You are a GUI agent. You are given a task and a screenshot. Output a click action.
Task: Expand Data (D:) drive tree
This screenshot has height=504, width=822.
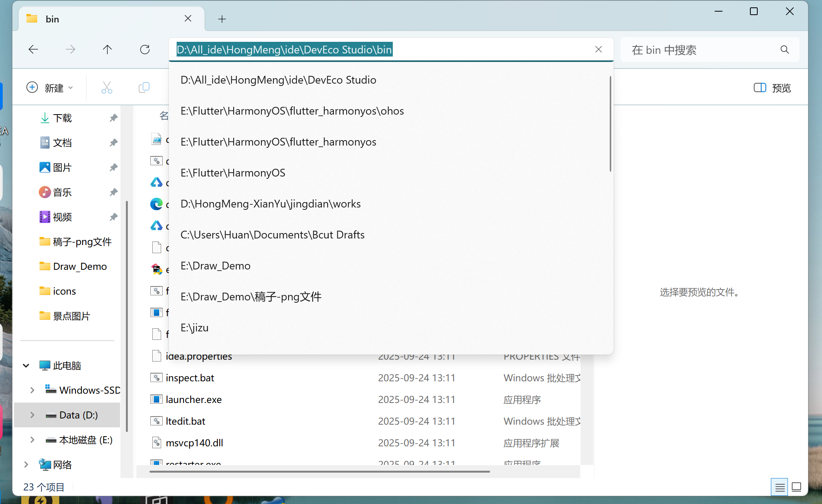coord(33,415)
